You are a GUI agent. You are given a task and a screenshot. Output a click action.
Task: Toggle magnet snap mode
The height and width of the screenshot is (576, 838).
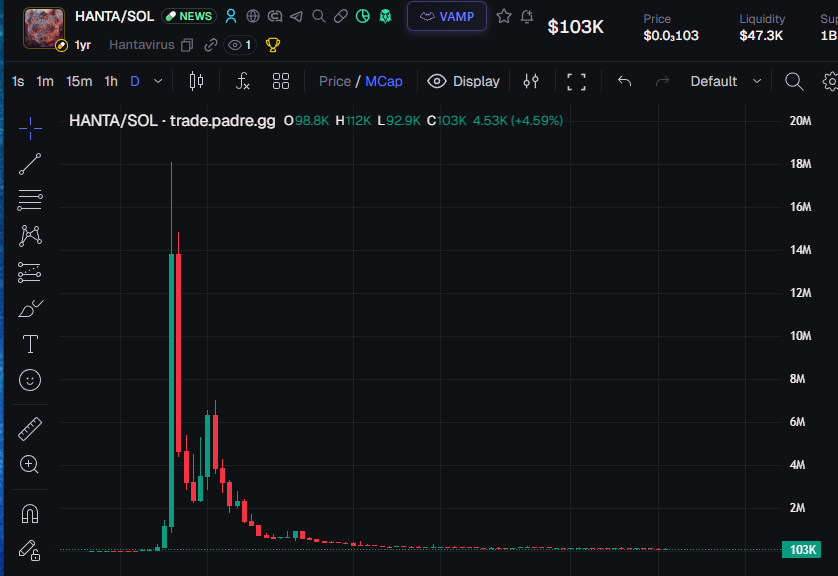click(x=30, y=513)
